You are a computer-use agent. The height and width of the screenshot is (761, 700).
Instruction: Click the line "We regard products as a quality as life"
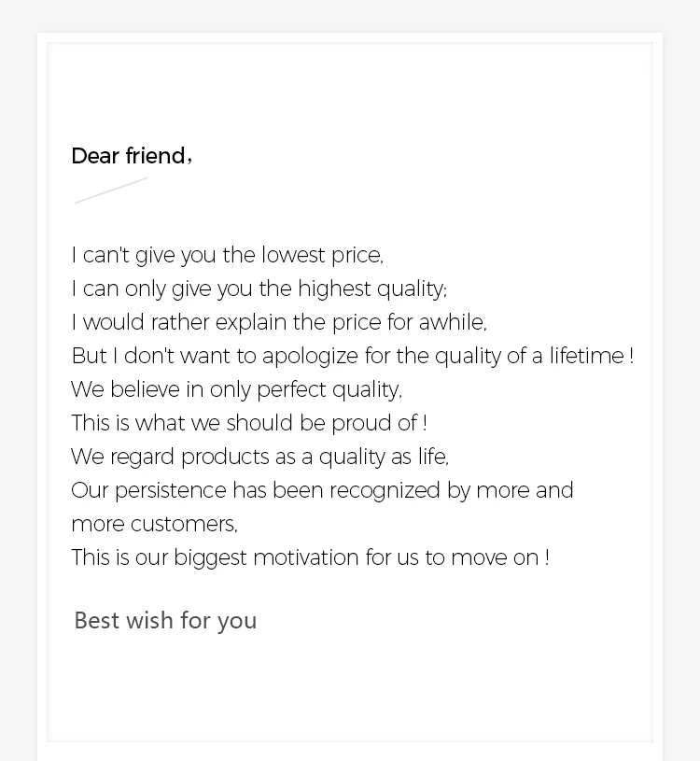click(259, 457)
